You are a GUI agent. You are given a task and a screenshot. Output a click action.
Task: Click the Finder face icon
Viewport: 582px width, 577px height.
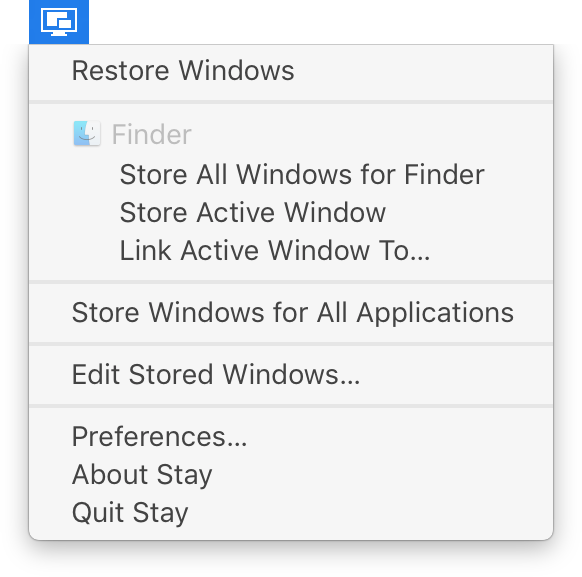(x=87, y=134)
